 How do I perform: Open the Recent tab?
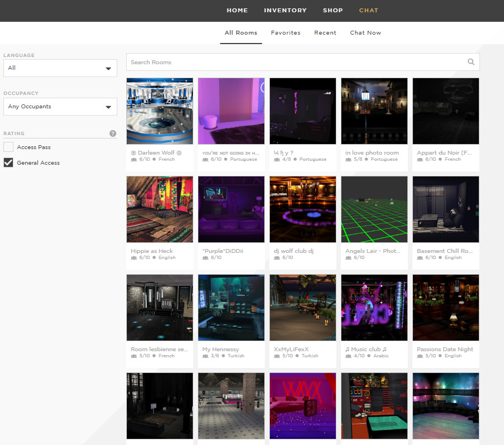(325, 33)
